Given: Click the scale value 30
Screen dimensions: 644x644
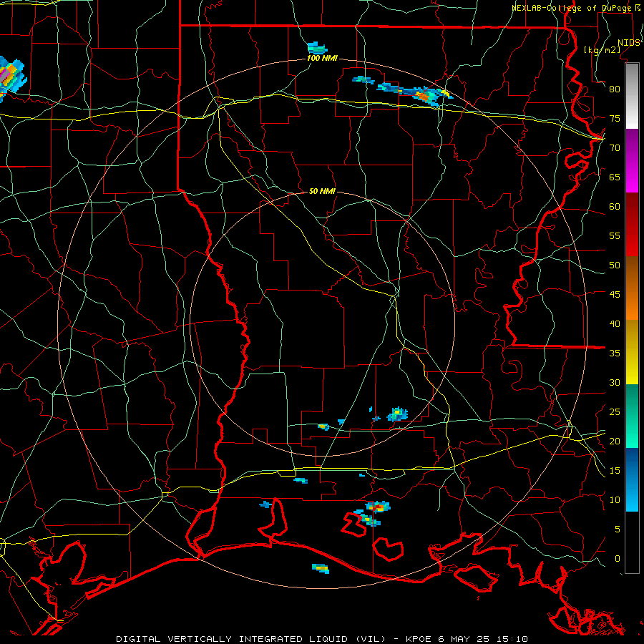Looking at the screenshot, I should tap(615, 382).
